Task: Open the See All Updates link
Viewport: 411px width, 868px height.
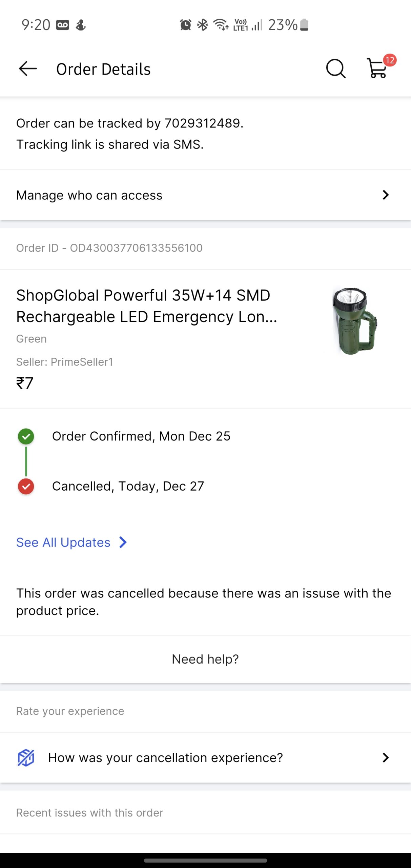Action: [x=63, y=542]
